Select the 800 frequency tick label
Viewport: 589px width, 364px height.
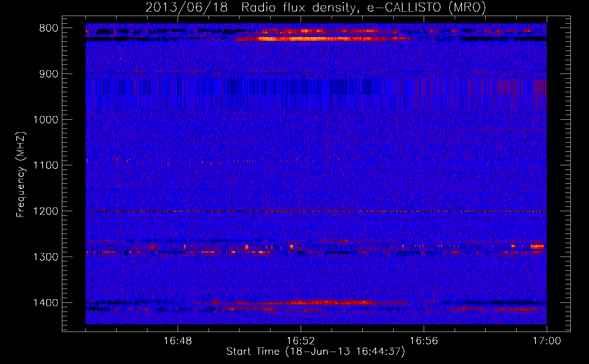[49, 28]
